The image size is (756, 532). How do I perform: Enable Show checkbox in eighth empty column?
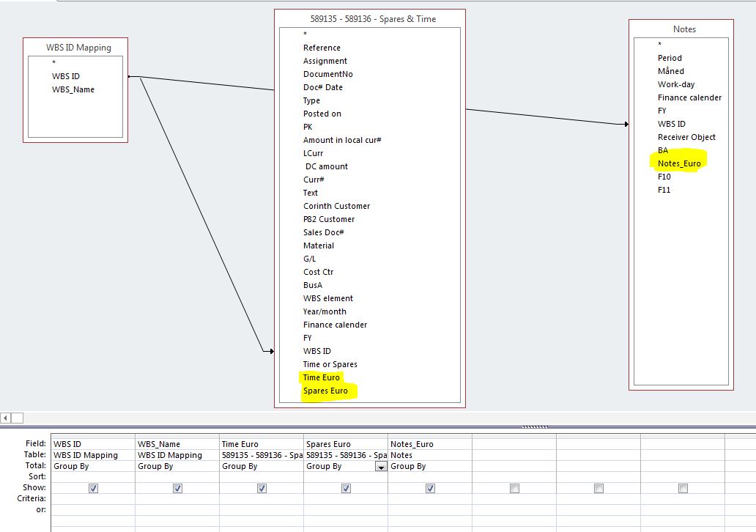click(683, 488)
